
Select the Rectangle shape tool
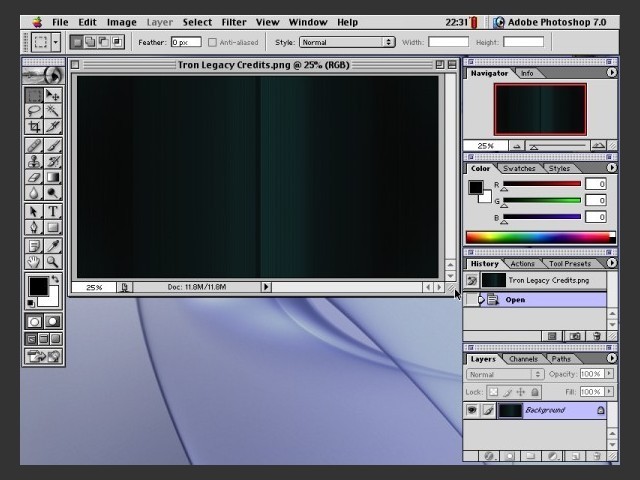[53, 227]
